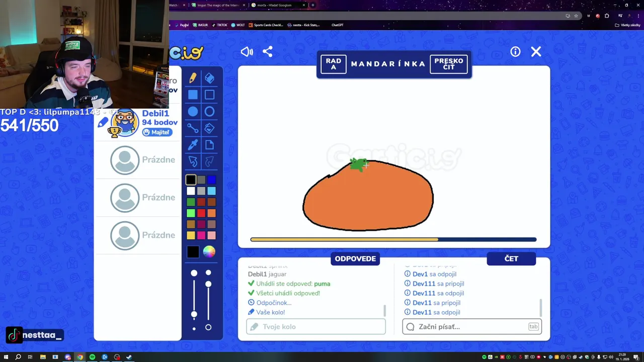Pick the light blue color swatch
This screenshot has height=362, width=644.
tap(211, 191)
